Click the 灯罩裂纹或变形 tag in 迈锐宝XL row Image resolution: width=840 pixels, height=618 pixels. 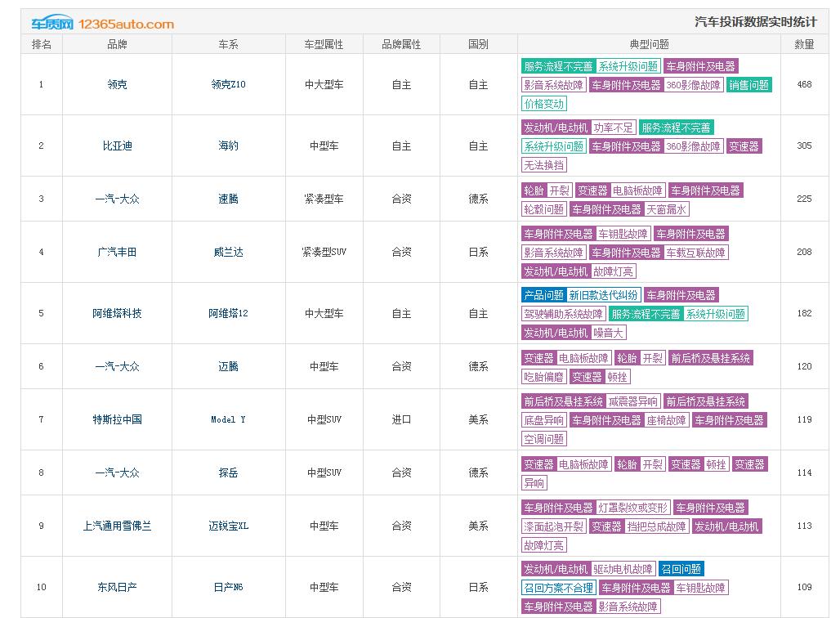pyautogui.click(x=632, y=508)
